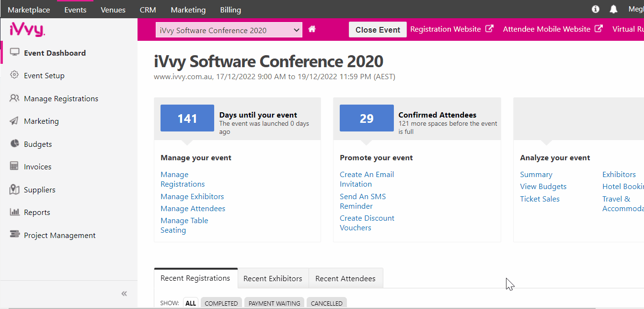Click the Manage Attendees link
The width and height of the screenshot is (644, 309).
pyautogui.click(x=193, y=209)
